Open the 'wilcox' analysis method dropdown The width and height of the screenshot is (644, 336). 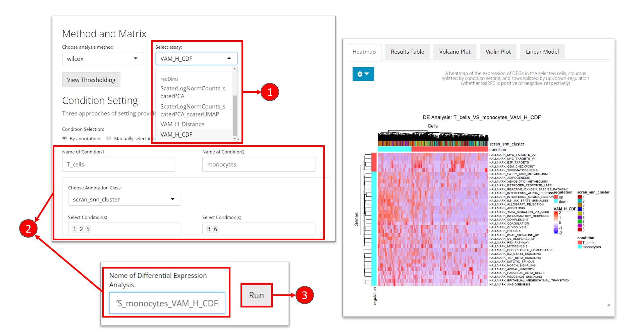click(103, 59)
